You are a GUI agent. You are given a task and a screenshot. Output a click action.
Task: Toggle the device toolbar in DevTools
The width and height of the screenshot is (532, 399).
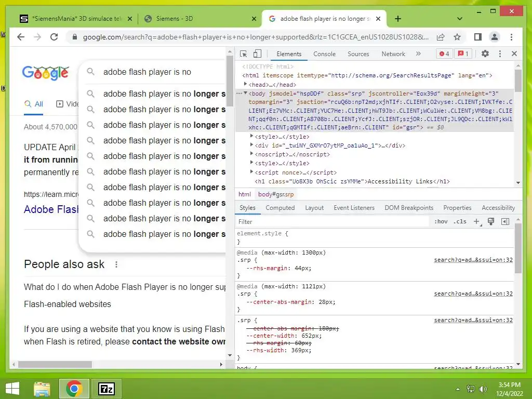pos(258,54)
